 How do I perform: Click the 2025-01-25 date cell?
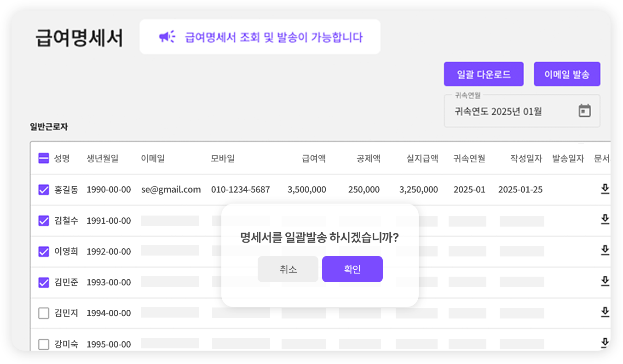520,189
